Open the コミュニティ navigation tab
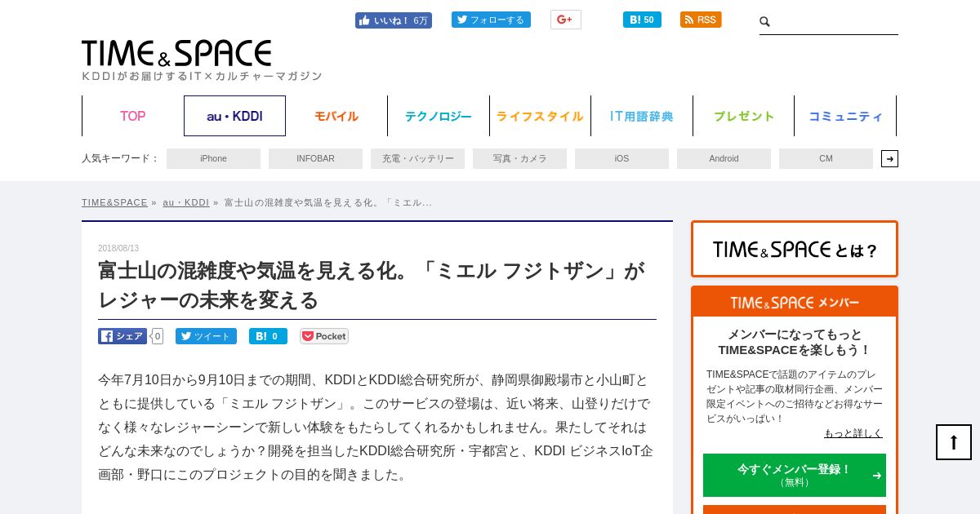 845,116
